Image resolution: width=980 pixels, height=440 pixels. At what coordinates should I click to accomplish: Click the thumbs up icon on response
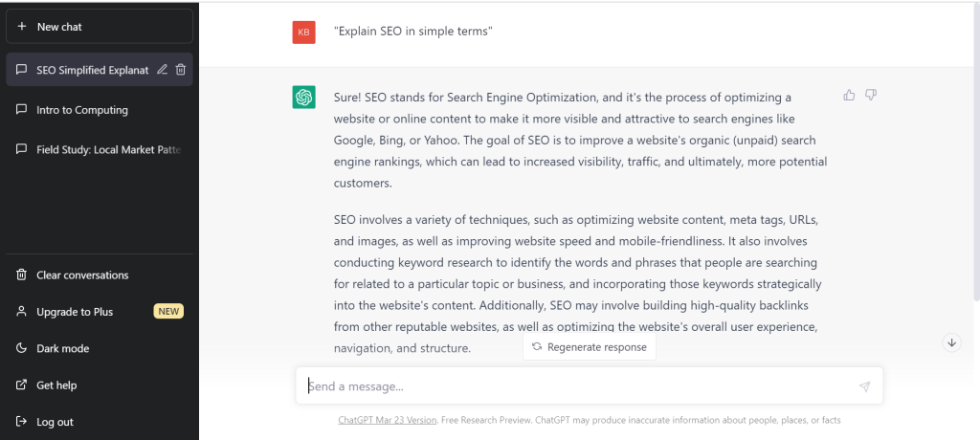coord(849,95)
